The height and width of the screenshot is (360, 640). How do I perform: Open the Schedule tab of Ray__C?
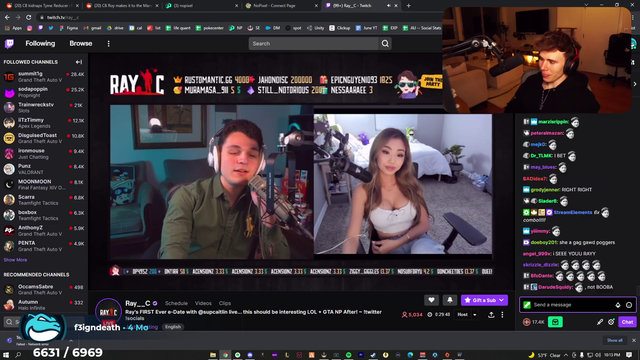click(176, 303)
